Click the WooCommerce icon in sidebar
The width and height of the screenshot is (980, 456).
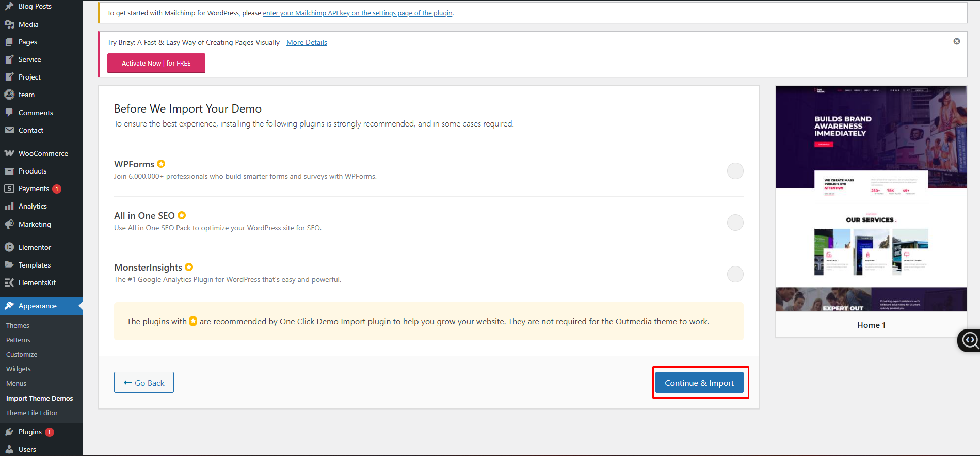(9, 153)
